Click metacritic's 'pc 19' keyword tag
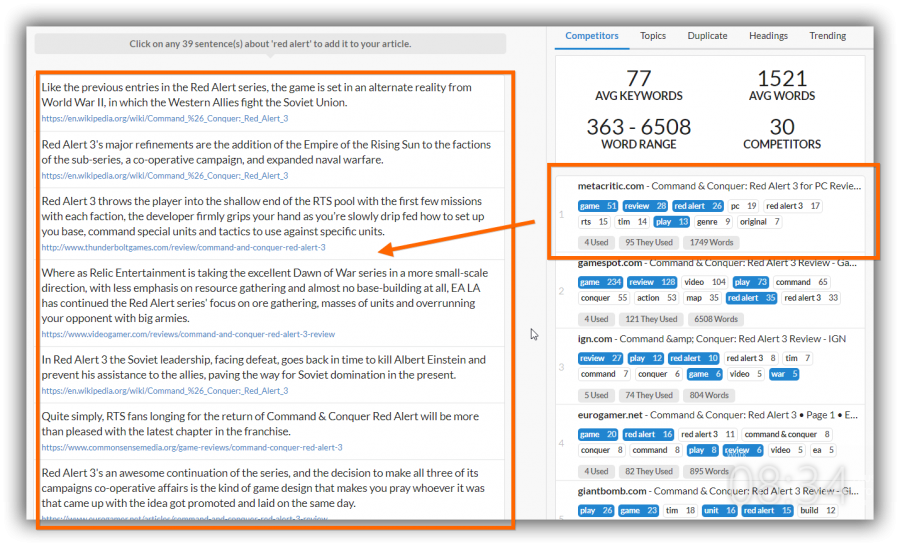Image resolution: width=900 pixels, height=546 pixels. coord(743,206)
